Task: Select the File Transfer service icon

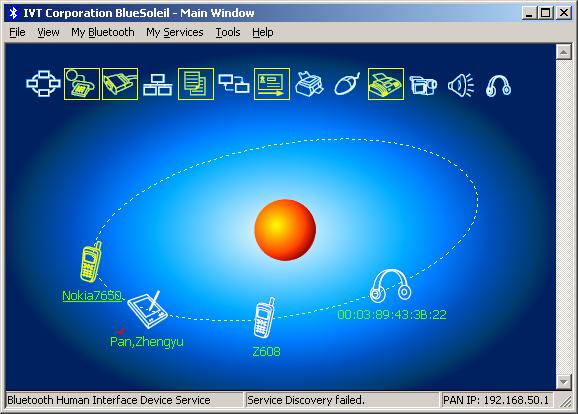Action: tap(196, 84)
